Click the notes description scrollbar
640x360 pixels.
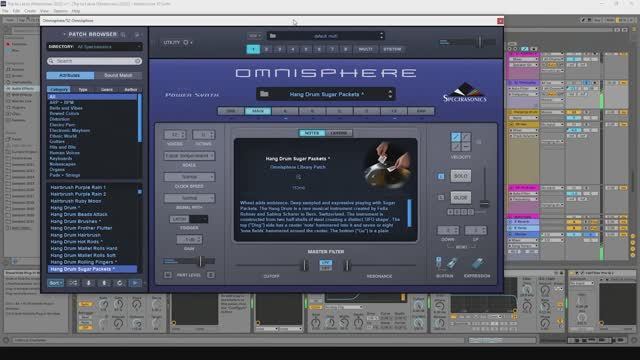click(409, 213)
